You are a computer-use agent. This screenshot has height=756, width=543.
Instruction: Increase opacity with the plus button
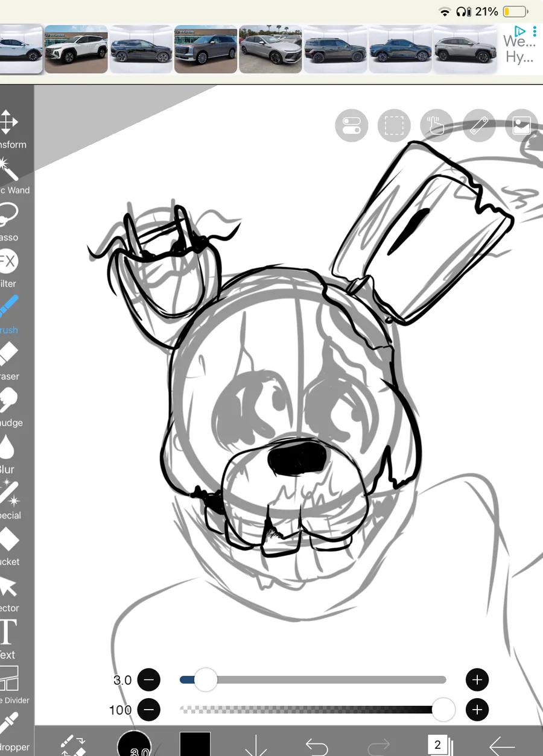click(477, 710)
